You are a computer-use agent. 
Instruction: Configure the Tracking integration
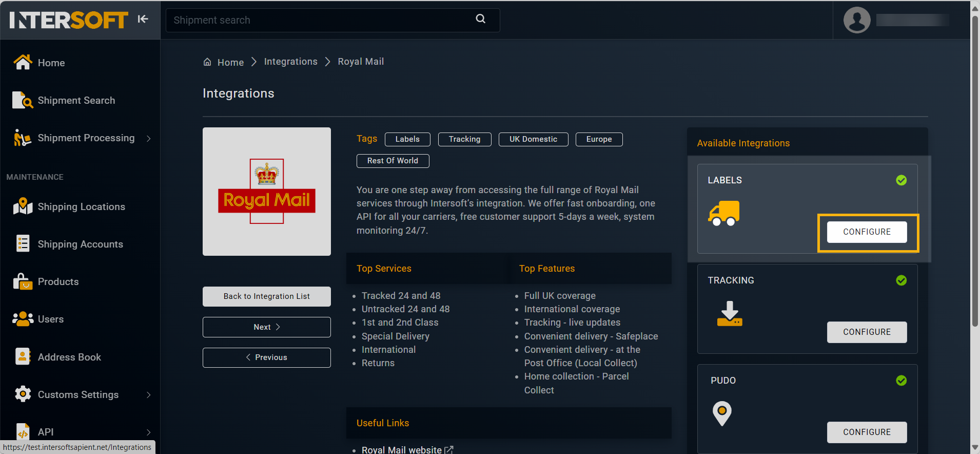(867, 332)
